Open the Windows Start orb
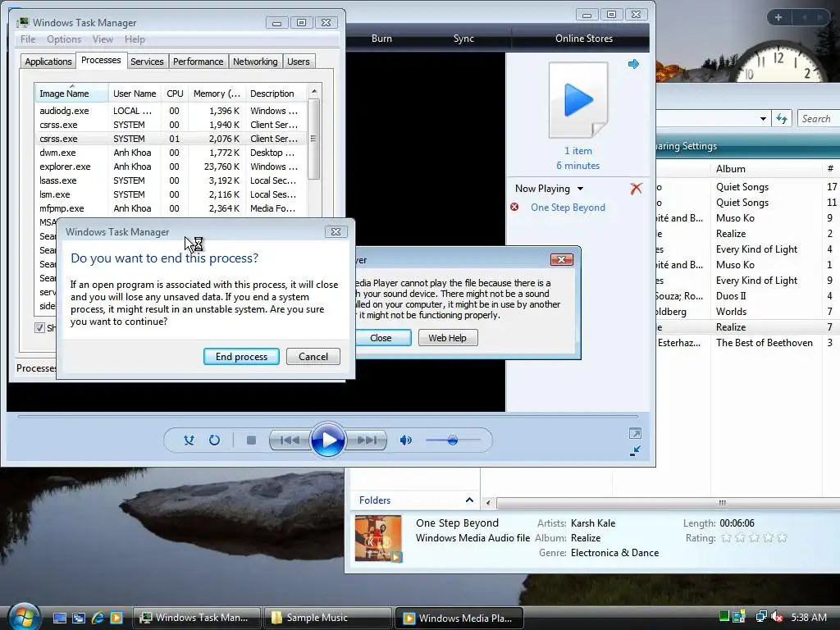This screenshot has height=630, width=840. coord(24,617)
